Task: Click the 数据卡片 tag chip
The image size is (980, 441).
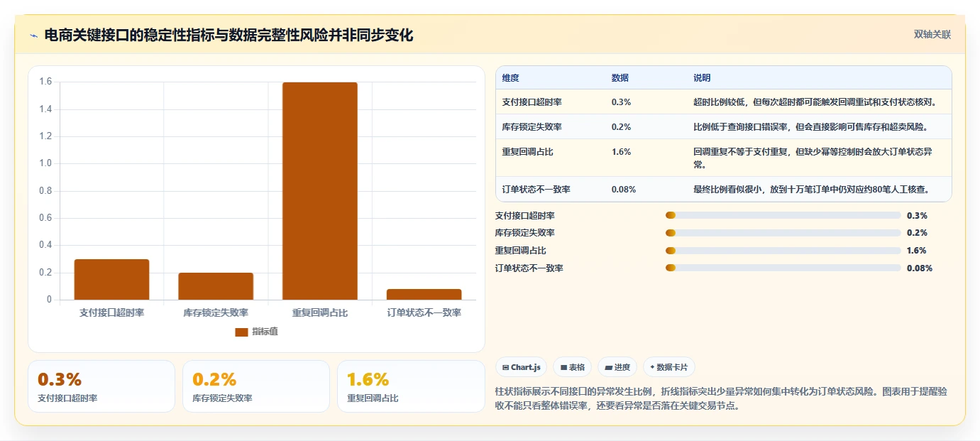Action: point(669,367)
